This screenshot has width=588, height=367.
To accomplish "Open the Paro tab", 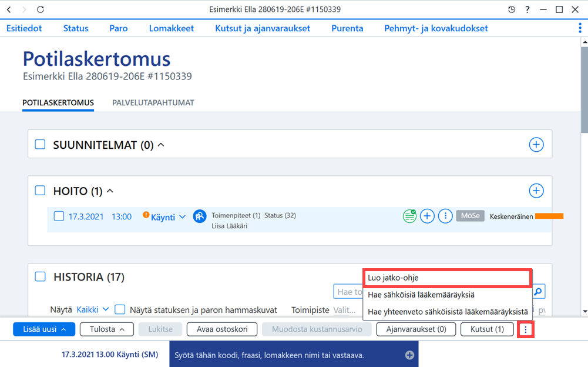I will tap(119, 28).
